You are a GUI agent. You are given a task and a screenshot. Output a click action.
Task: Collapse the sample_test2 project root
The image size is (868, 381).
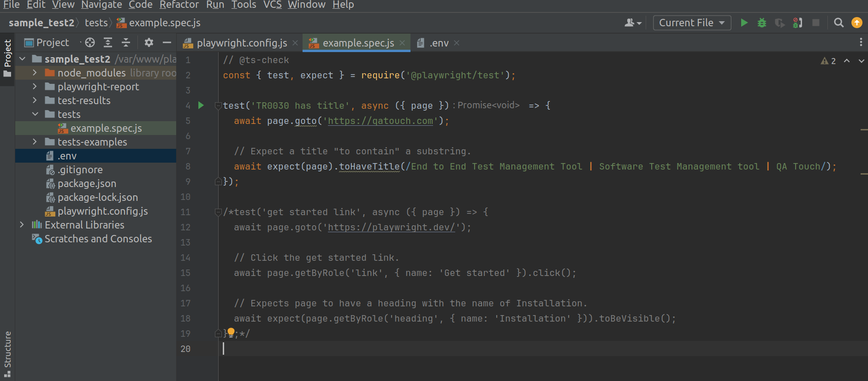22,59
